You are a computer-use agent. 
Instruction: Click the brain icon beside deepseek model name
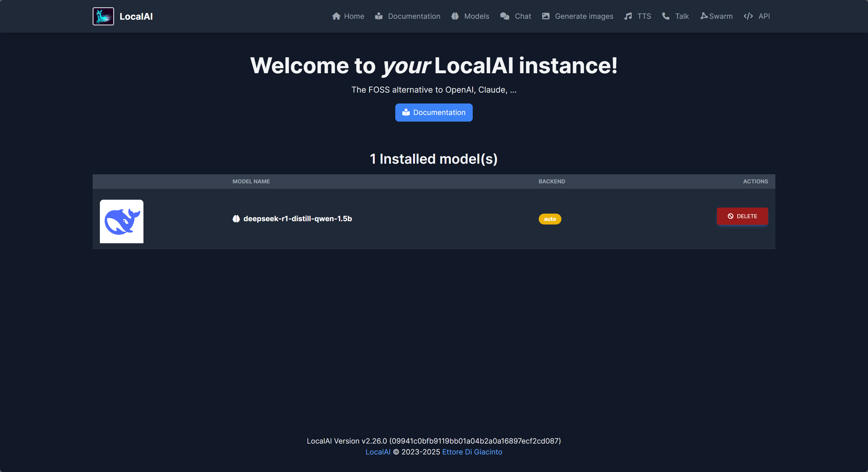236,219
